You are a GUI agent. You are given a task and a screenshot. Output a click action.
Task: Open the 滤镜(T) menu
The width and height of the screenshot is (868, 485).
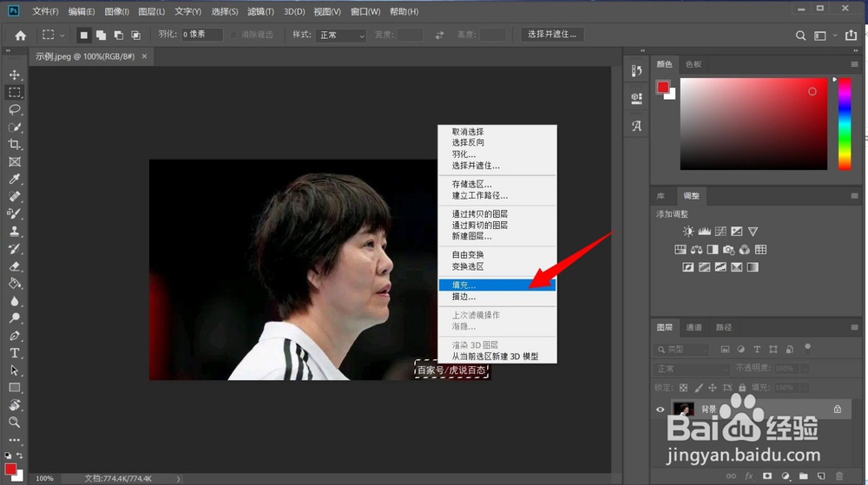260,11
